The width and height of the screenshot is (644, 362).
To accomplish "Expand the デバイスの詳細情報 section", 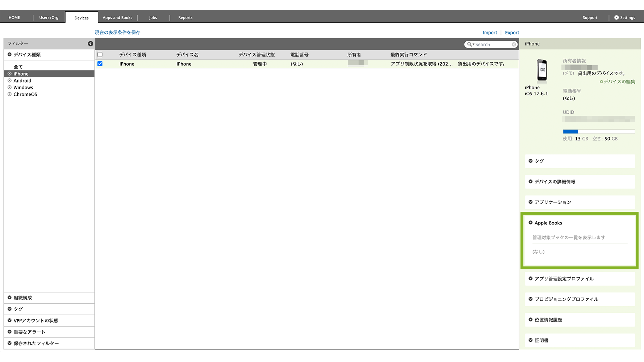I will tap(555, 182).
